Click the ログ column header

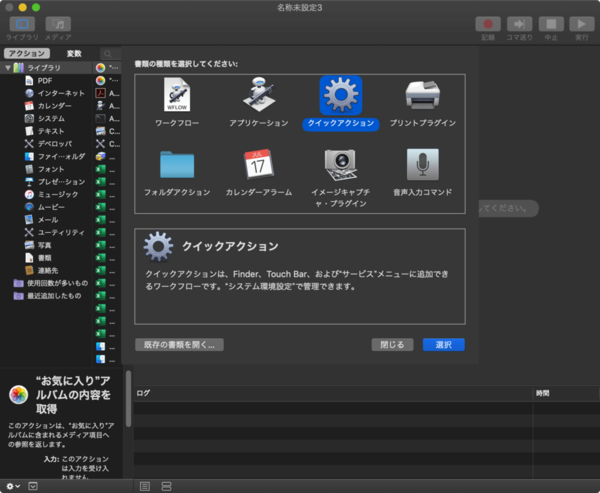(x=333, y=393)
